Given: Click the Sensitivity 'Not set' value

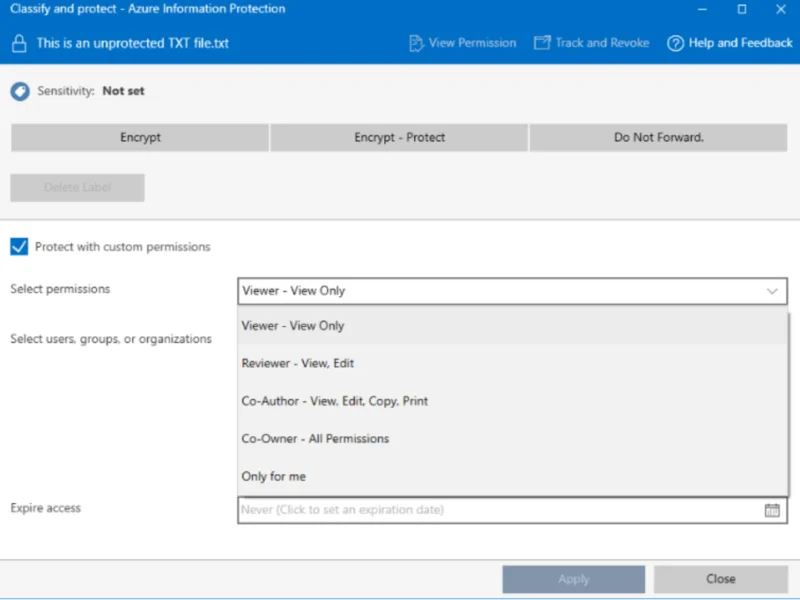Looking at the screenshot, I should tap(123, 91).
